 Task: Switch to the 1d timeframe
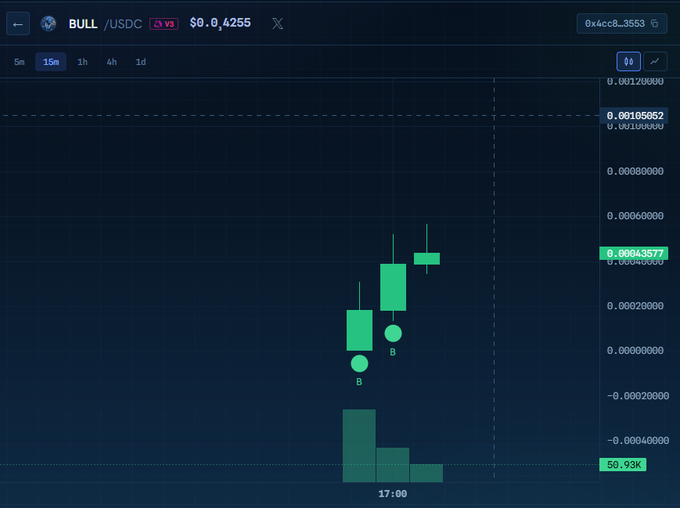[141, 62]
